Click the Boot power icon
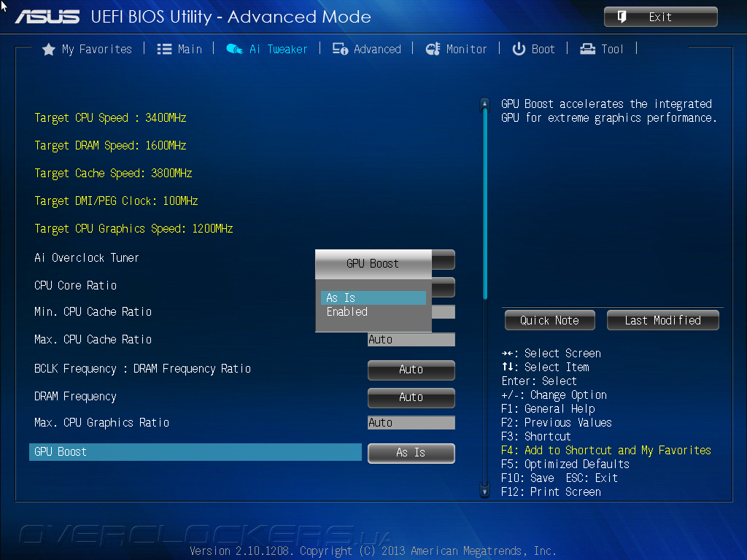 (519, 49)
